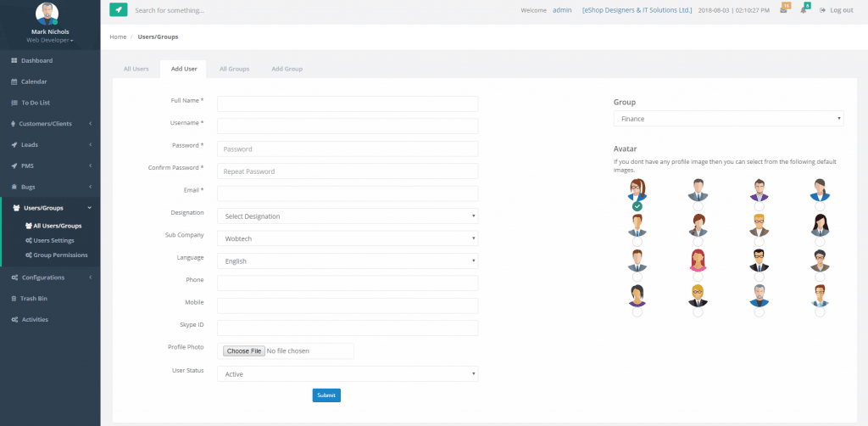This screenshot has width=868, height=426.
Task: Switch to the All Users tab
Action: coord(136,69)
